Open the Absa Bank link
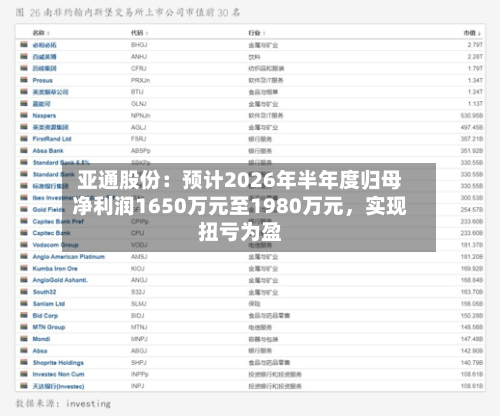The height and width of the screenshot is (416, 500). 48,151
